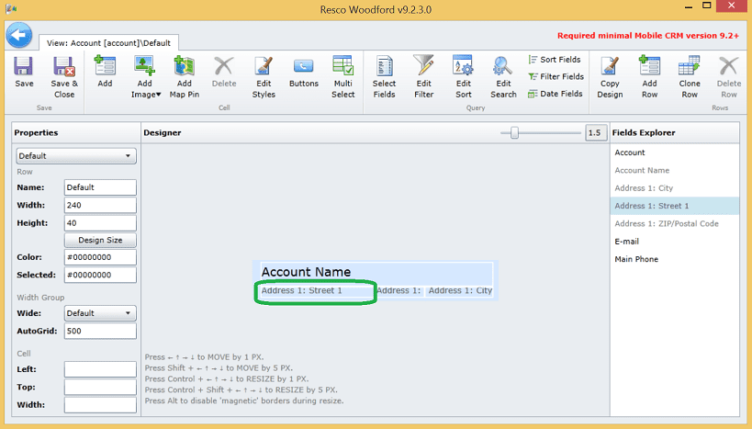Click the Sort Fields button
This screenshot has width=752, height=429.
(x=555, y=60)
